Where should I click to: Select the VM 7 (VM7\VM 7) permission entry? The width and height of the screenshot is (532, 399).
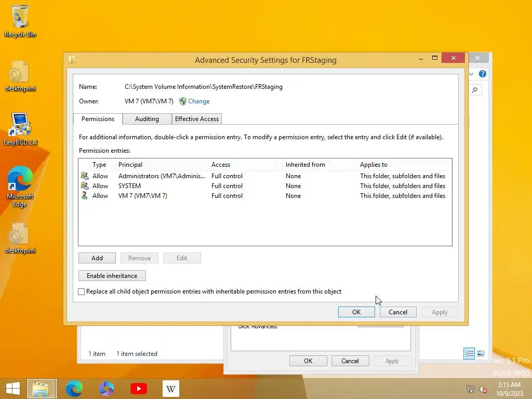pos(265,195)
